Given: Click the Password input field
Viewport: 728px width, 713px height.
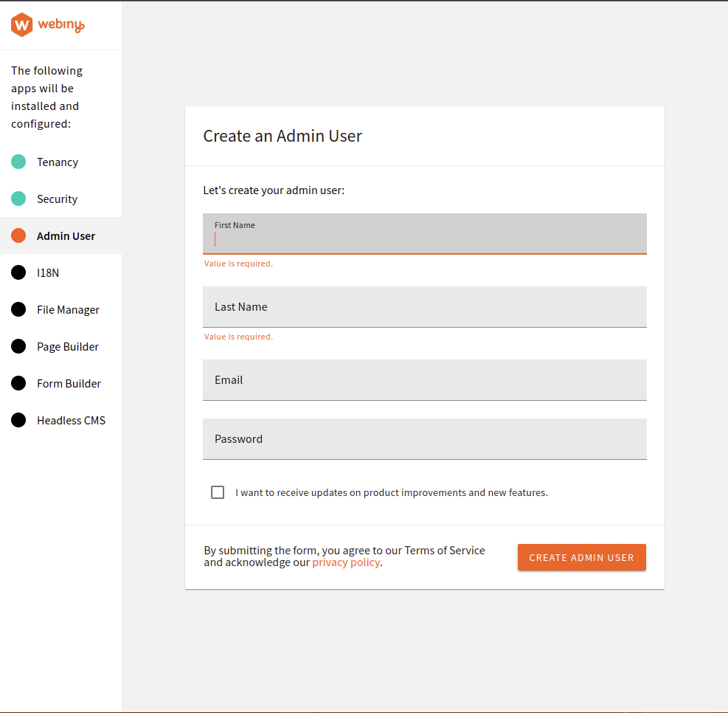Looking at the screenshot, I should point(424,438).
